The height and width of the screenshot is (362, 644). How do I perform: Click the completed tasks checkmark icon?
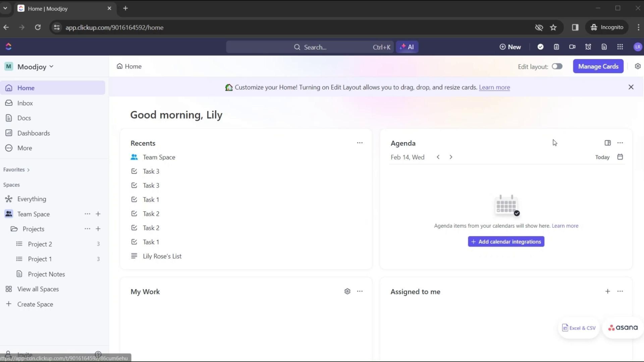pyautogui.click(x=540, y=47)
